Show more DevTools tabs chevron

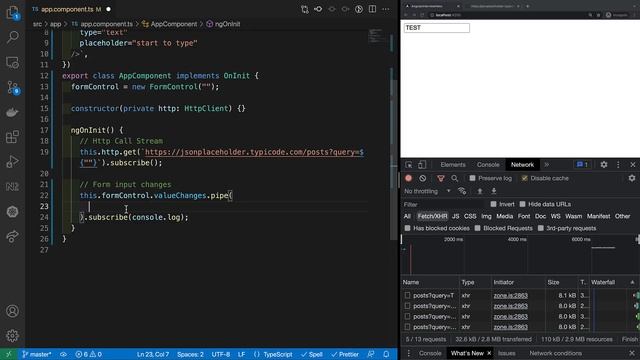coord(547,165)
